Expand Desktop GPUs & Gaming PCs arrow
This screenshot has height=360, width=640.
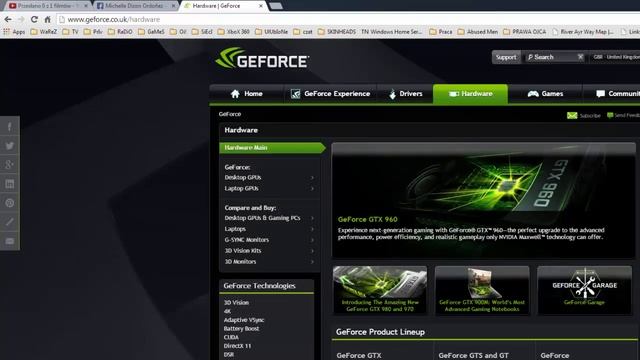click(x=312, y=218)
